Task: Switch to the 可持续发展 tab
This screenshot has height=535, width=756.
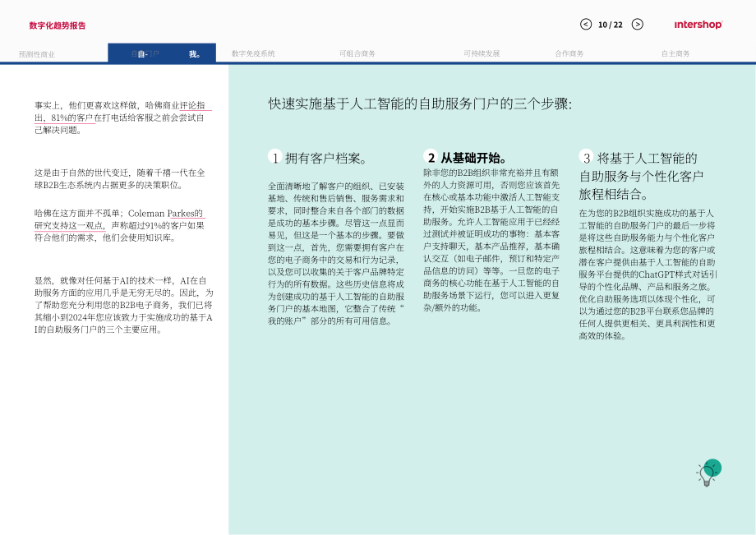Action: [x=482, y=53]
